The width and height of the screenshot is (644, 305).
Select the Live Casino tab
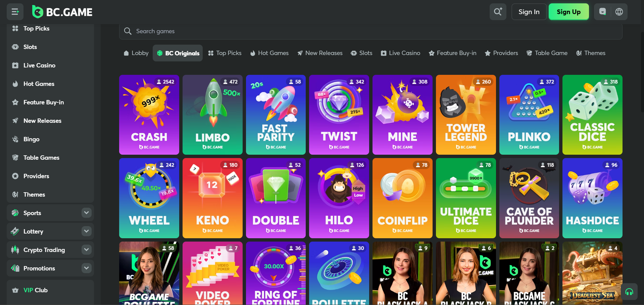coord(400,53)
